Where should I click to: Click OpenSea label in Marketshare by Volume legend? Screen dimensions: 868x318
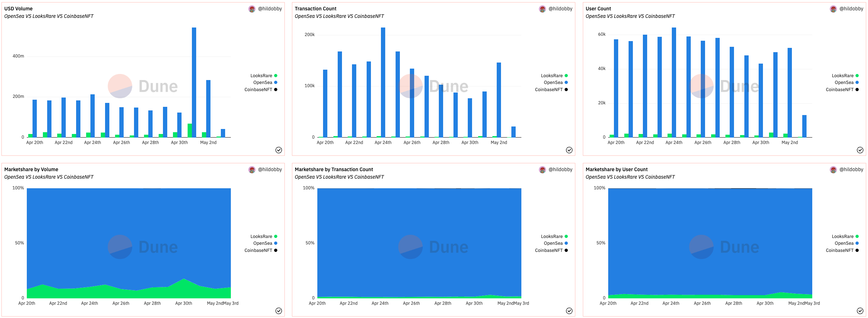[x=263, y=243]
